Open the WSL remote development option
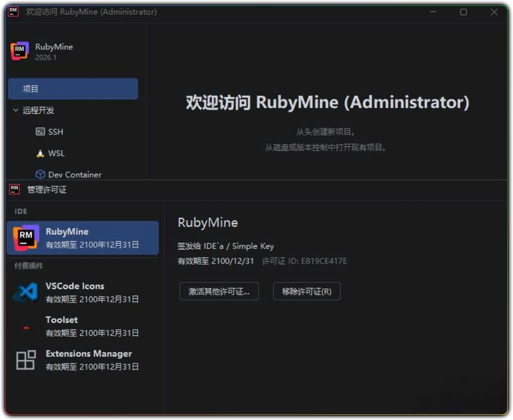The height and width of the screenshot is (420, 513). pyautogui.click(x=56, y=153)
